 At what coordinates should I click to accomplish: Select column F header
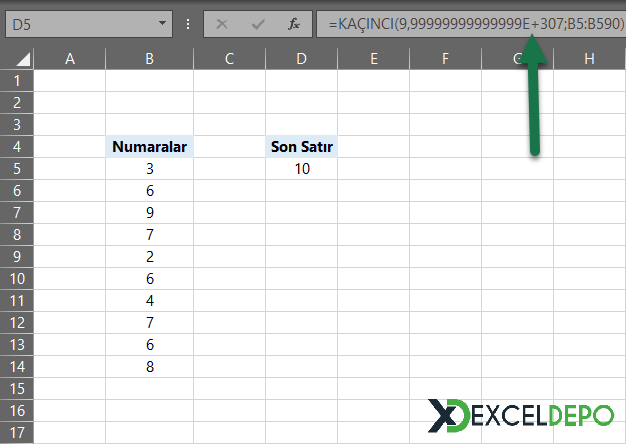[446, 59]
